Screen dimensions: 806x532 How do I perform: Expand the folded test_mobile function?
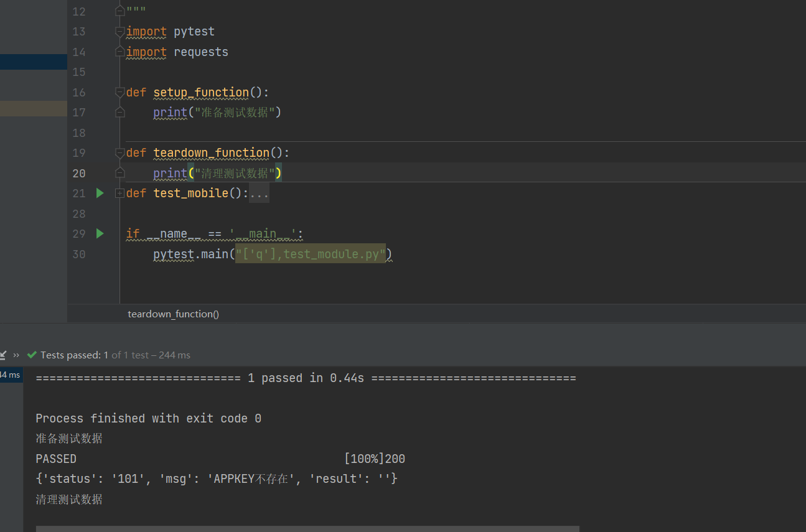click(119, 194)
